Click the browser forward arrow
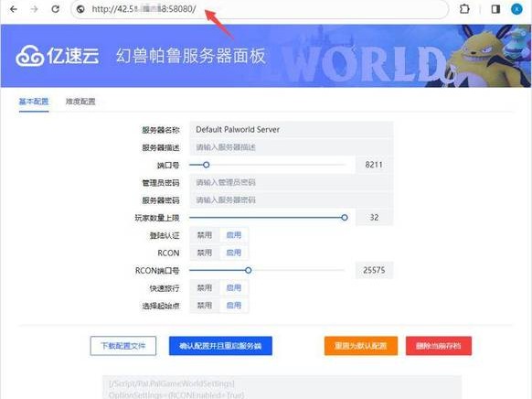 [34, 9]
